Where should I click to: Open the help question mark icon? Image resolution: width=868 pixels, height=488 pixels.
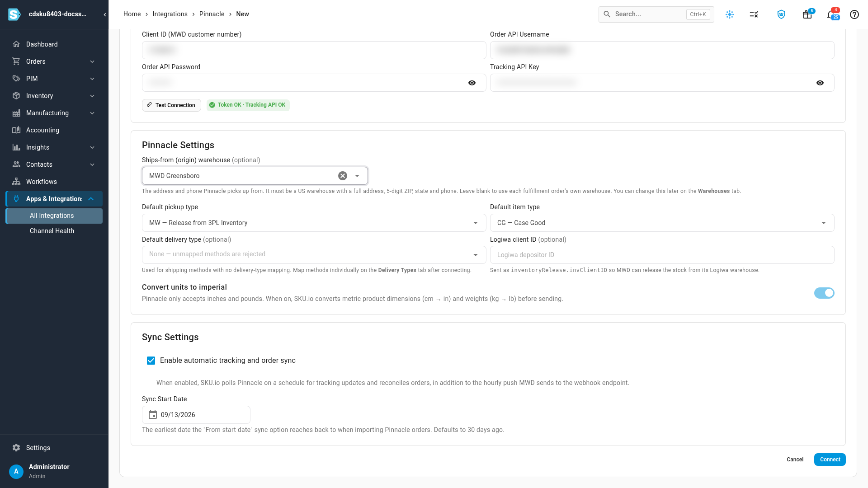coord(854,14)
